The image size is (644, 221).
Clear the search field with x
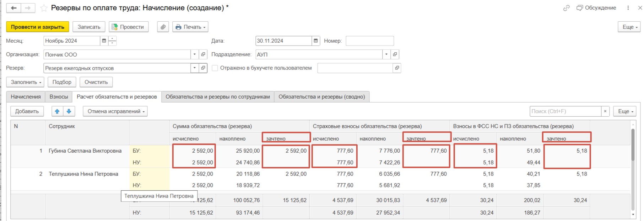(x=605, y=111)
